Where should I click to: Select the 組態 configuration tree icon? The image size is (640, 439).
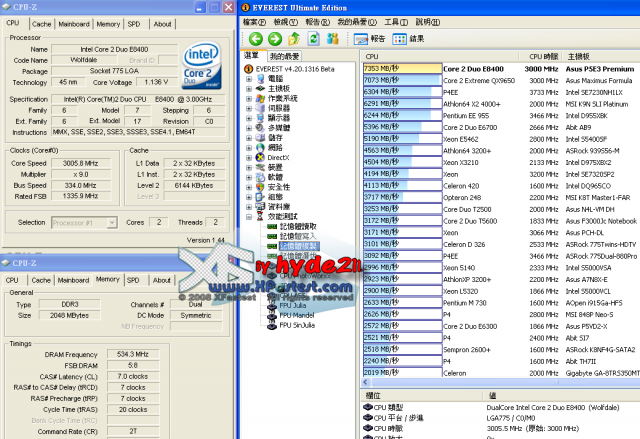(260, 197)
